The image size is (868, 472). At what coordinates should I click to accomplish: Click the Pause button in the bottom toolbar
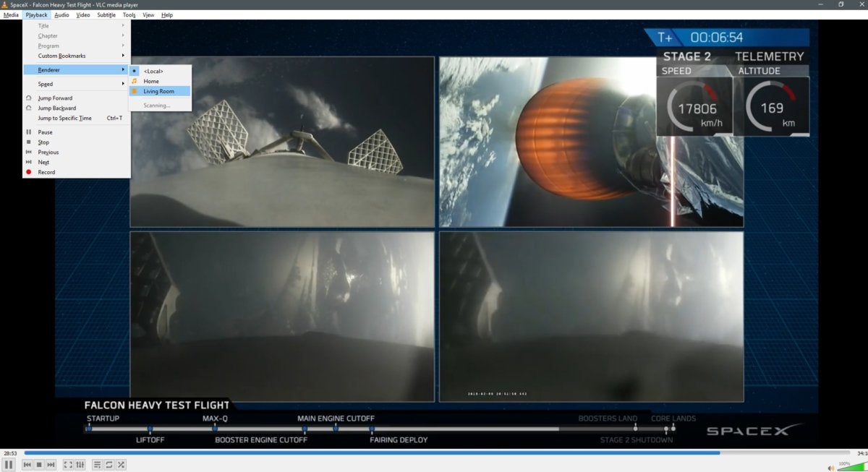(9, 465)
